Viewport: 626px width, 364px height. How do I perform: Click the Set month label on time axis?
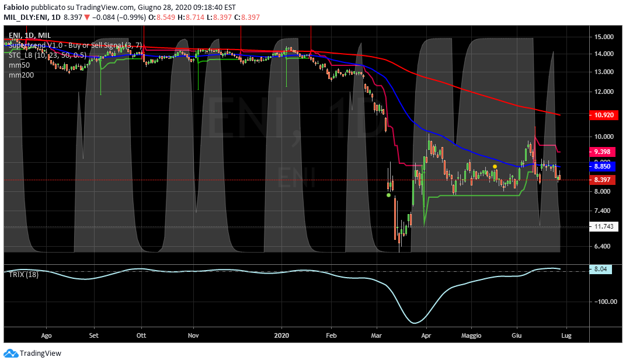[93, 335]
